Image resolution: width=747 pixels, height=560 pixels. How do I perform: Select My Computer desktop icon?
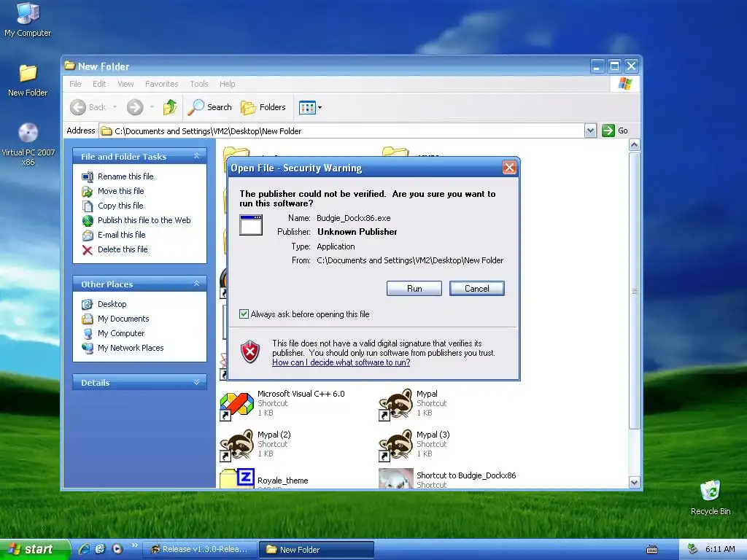pos(28,20)
